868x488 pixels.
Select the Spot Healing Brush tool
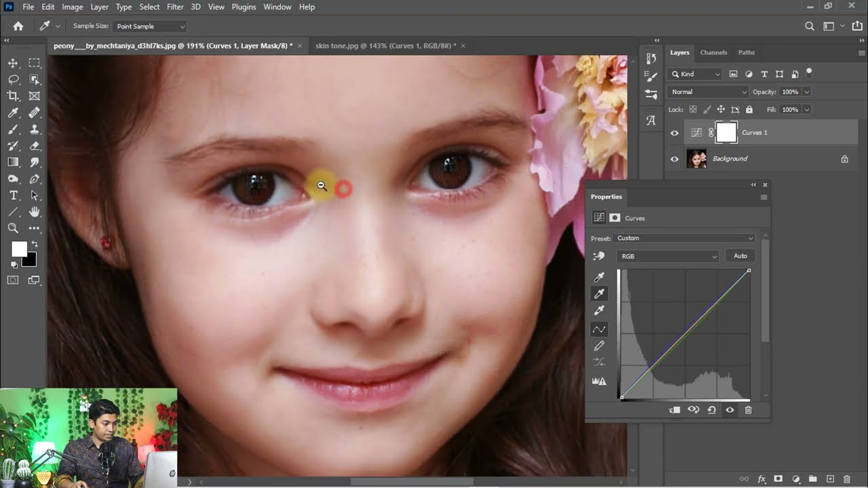point(35,113)
